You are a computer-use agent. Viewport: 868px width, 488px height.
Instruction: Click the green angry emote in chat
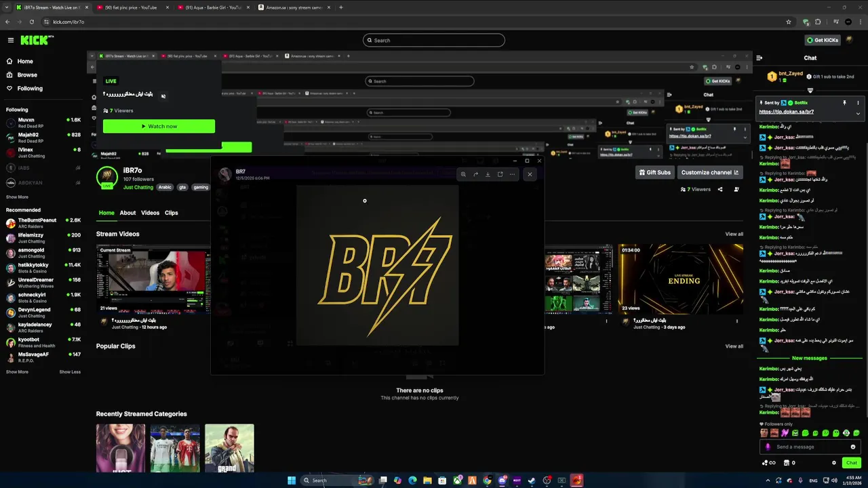tap(795, 433)
